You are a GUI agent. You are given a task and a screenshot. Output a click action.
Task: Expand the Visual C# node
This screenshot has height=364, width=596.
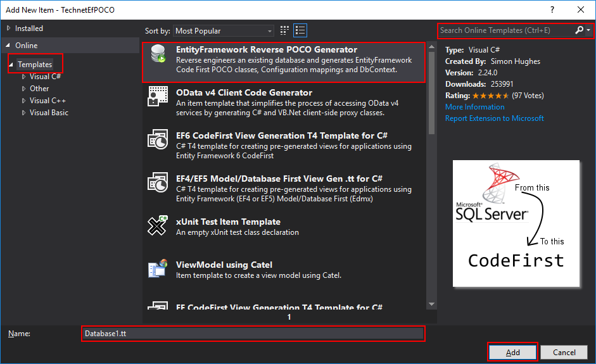coord(23,77)
